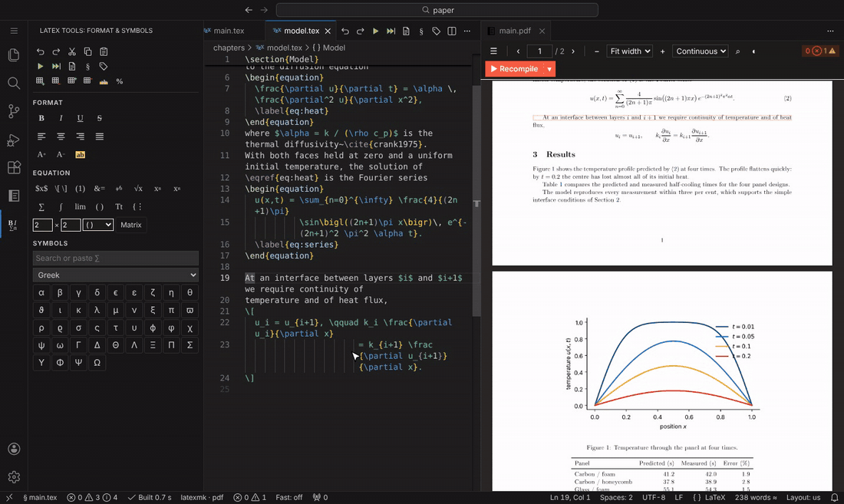
Task: Switch to the main.tex tab
Action: coord(229,31)
